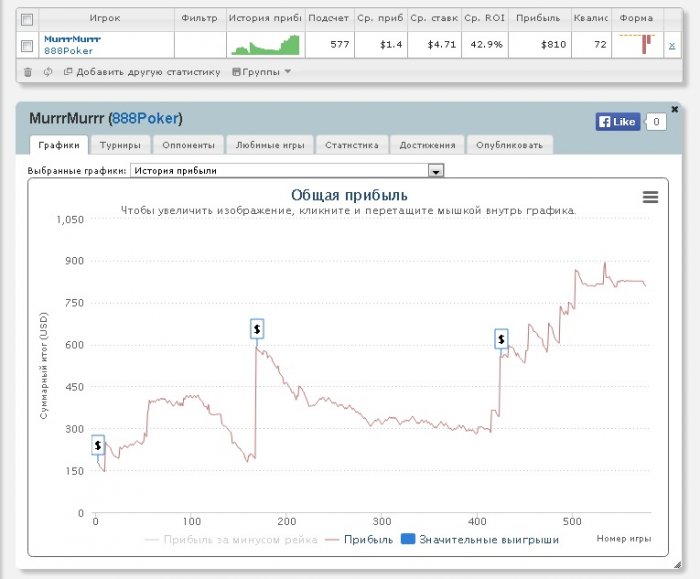Click the trash delete icon
This screenshot has height=579, width=700.
[x=28, y=71]
